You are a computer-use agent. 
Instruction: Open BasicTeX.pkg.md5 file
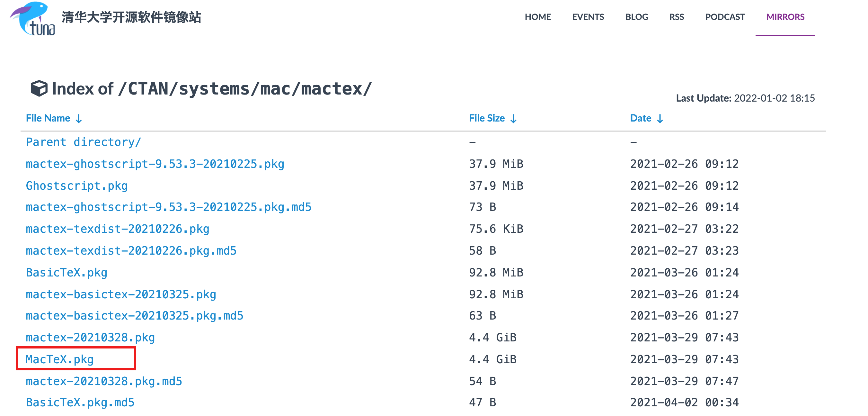tap(80, 402)
